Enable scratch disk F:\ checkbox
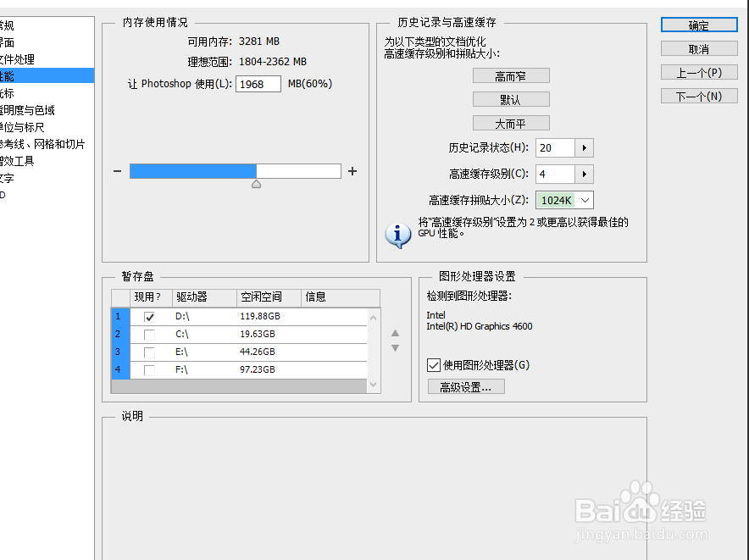This screenshot has height=560, width=749. click(x=149, y=370)
